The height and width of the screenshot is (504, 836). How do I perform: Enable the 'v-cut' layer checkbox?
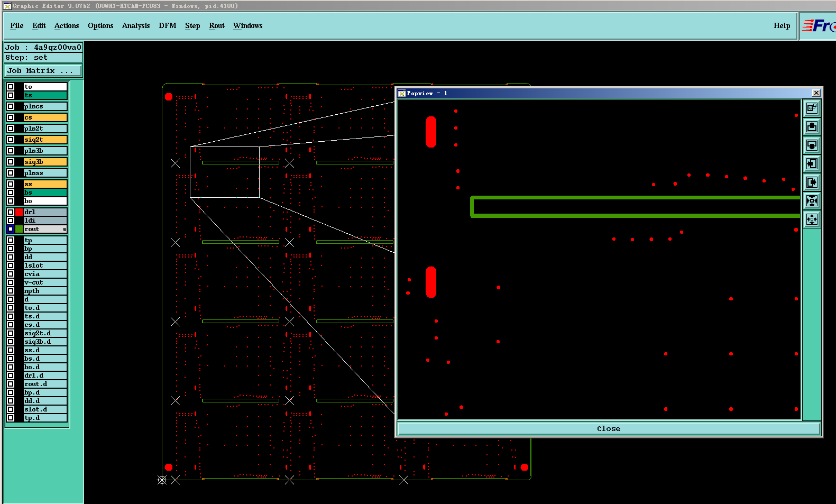coord(11,282)
